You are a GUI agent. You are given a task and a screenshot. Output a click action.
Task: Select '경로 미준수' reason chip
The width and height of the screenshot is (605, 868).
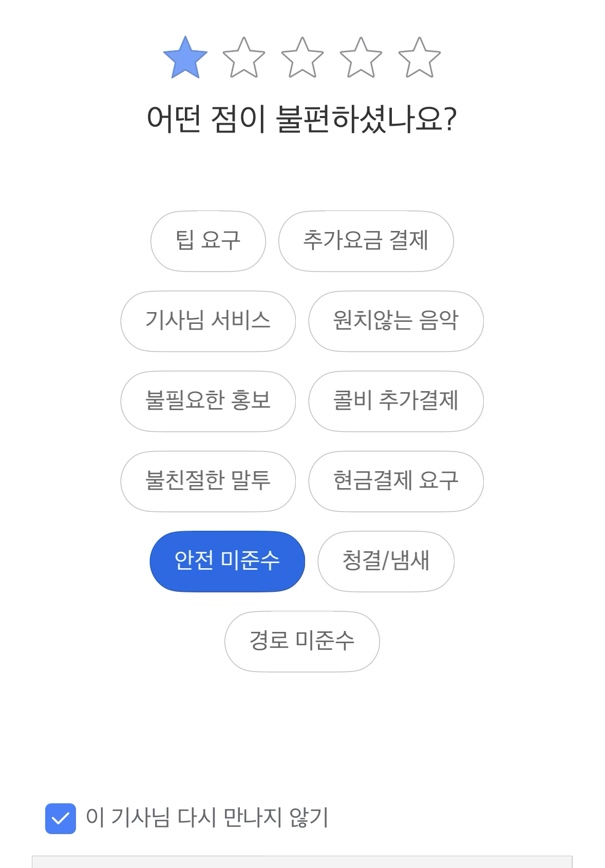point(302,641)
